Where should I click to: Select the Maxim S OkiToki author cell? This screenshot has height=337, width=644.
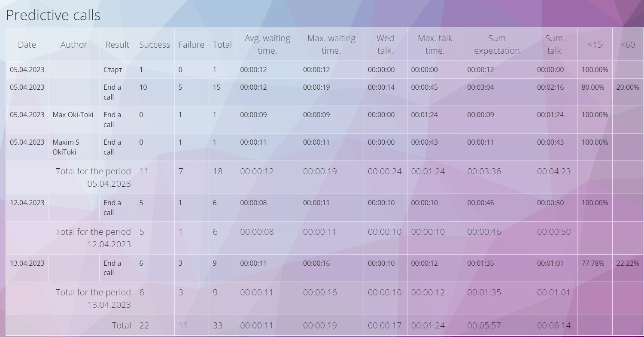[66, 147]
